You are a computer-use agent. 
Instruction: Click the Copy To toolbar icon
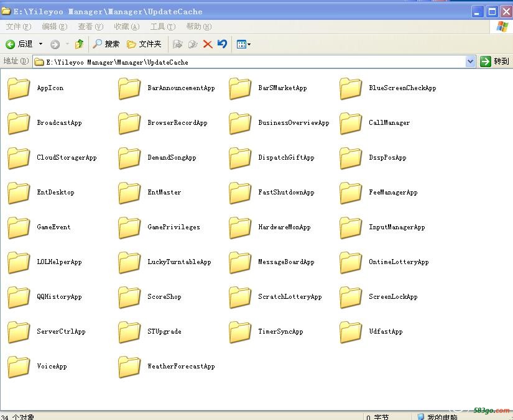(193, 44)
